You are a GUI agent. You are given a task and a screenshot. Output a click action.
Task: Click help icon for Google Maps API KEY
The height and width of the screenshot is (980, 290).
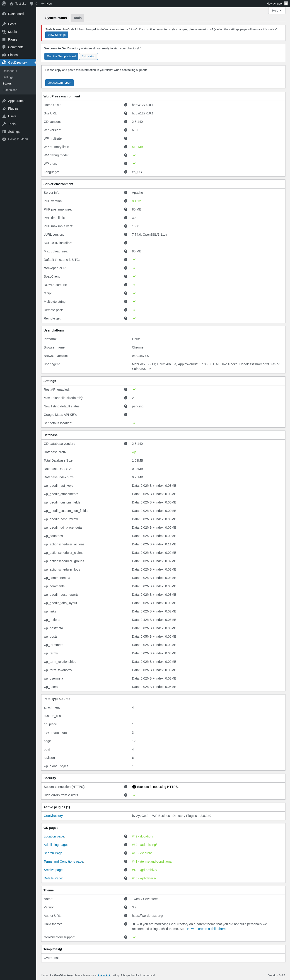tap(126, 415)
